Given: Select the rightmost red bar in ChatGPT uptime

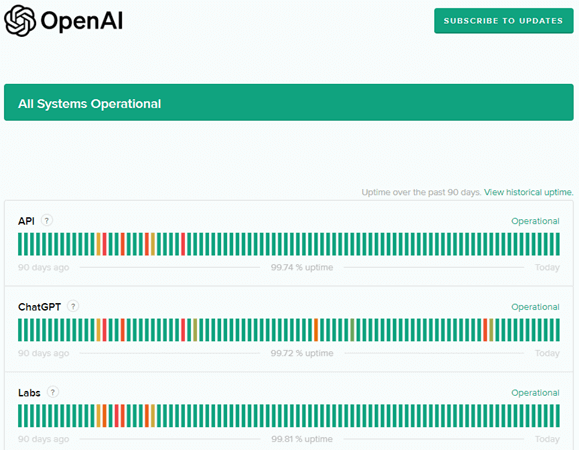Looking at the screenshot, I should 485,330.
